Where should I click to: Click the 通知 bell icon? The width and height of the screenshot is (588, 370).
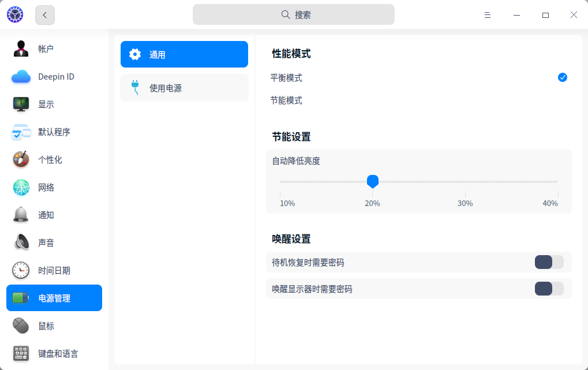click(x=21, y=215)
